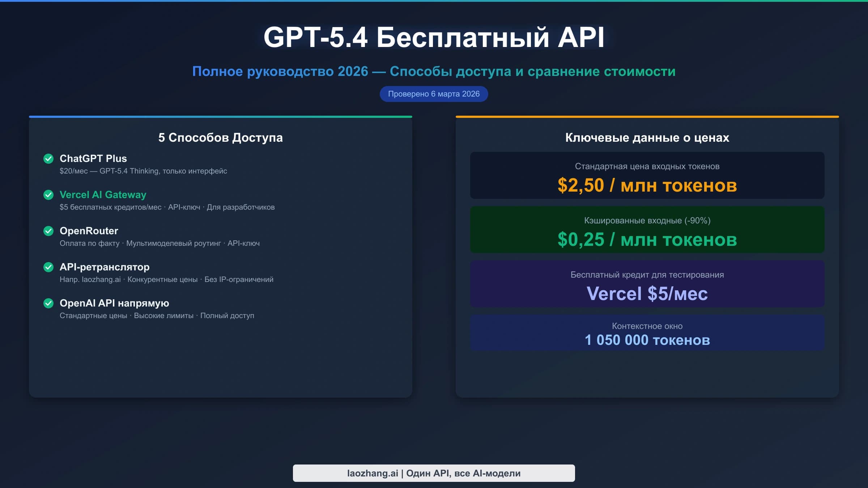
Task: Click the checkmark icon beside OpenRouter
Action: tap(48, 231)
